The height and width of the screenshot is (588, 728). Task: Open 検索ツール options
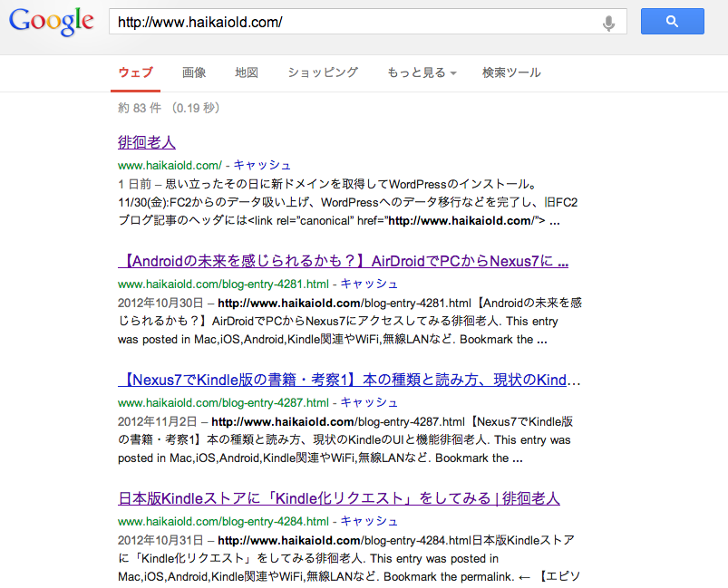(x=511, y=72)
